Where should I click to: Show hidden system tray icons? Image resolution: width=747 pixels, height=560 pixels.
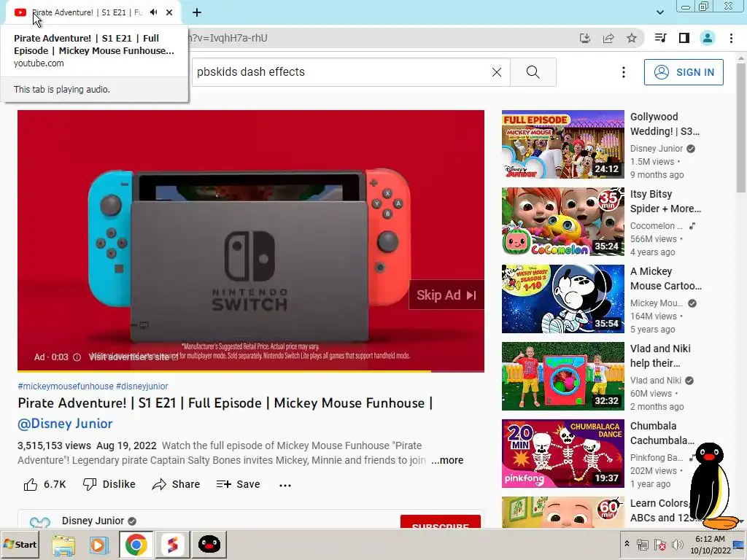pyautogui.click(x=627, y=544)
